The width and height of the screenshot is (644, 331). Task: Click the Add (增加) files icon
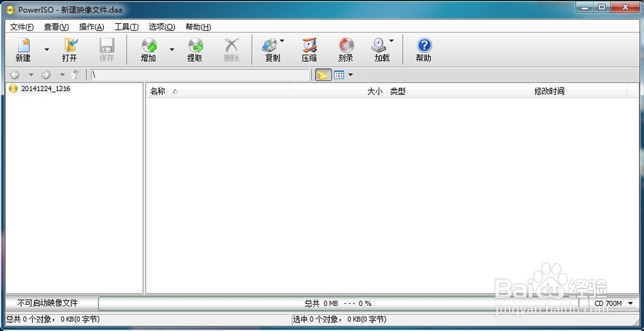[x=149, y=45]
